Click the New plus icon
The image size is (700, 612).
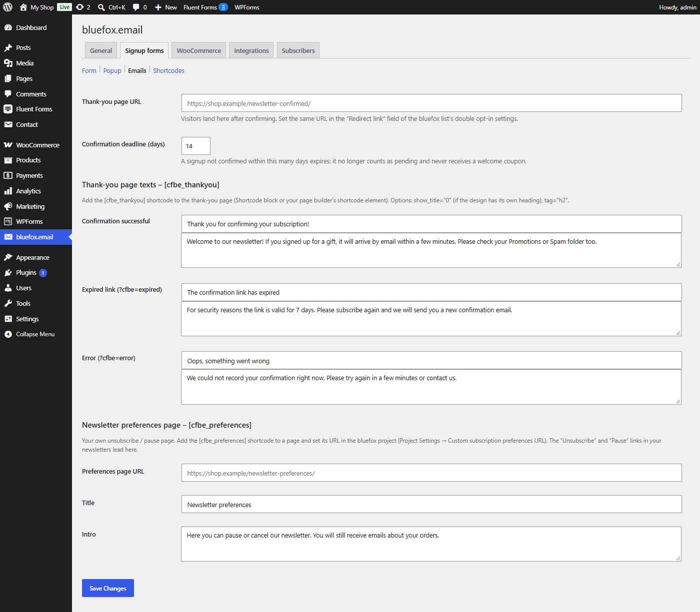pos(158,7)
